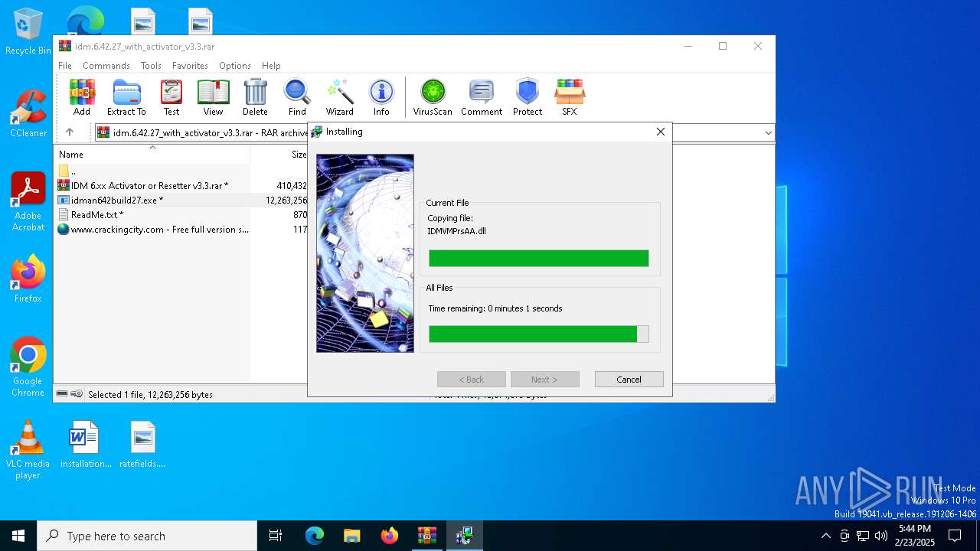Open the Options menu
Screen dimensions: 980x551
coord(235,66)
